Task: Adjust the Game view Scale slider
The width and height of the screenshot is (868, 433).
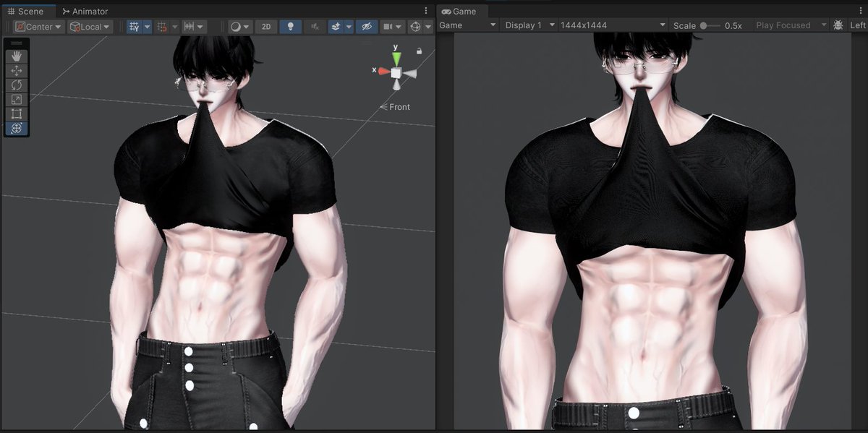Action: tap(709, 25)
